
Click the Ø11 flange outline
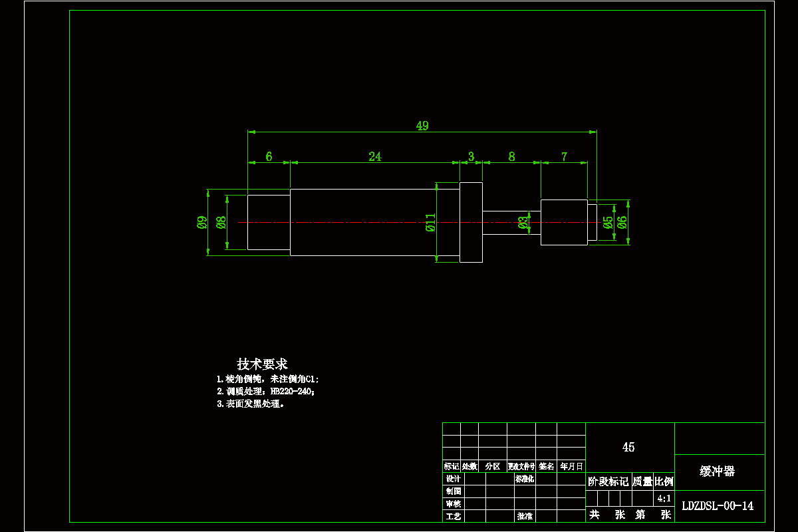(x=471, y=222)
